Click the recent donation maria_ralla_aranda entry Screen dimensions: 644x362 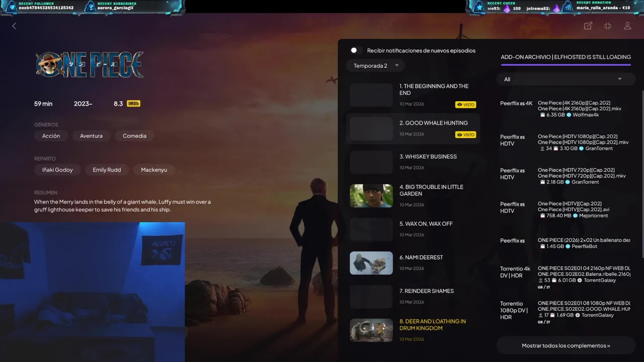coord(603,8)
